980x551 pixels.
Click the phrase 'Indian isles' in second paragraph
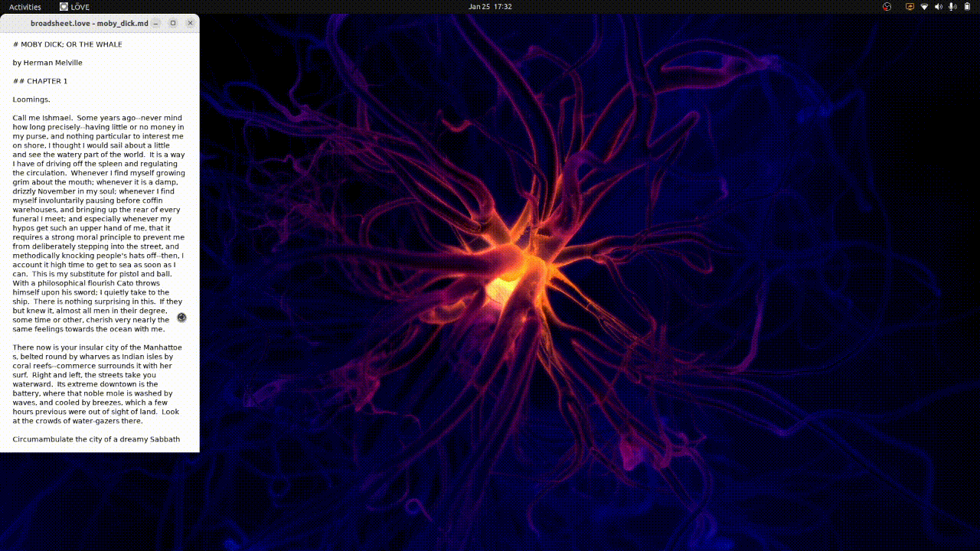coord(143,357)
